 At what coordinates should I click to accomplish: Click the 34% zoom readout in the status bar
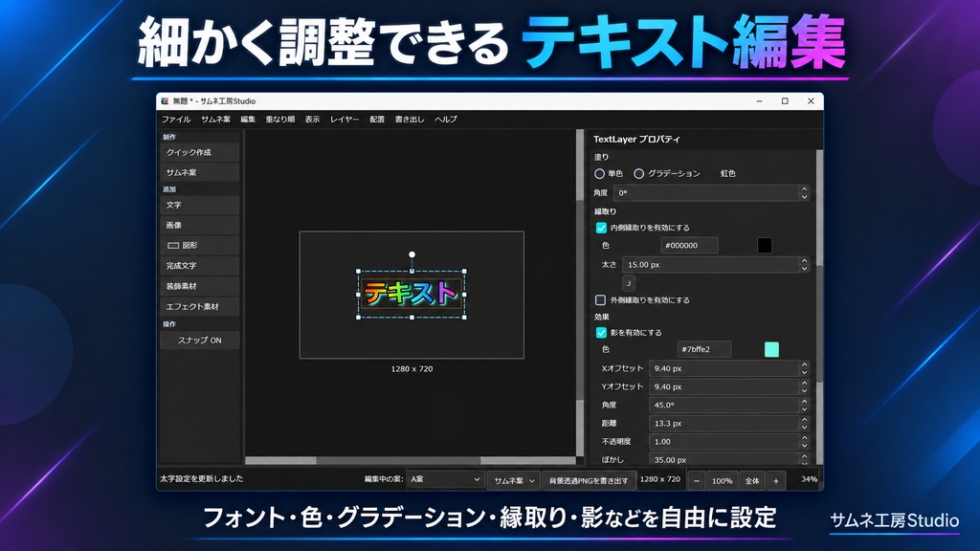point(809,479)
